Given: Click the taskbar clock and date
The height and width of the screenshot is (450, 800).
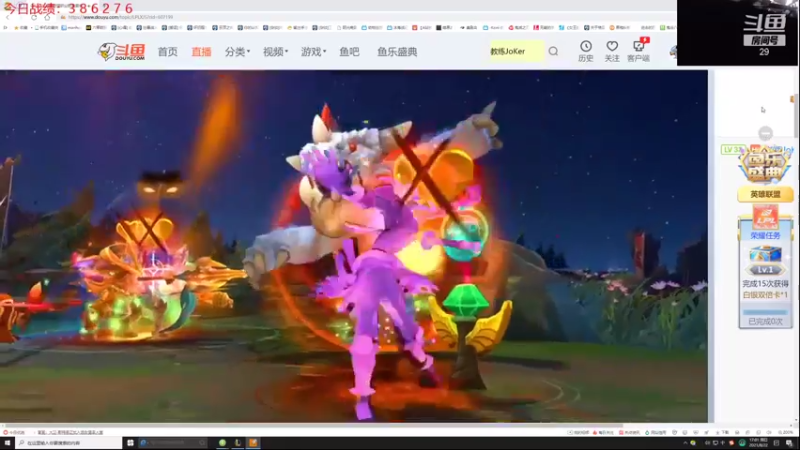Looking at the screenshot, I should click(x=757, y=443).
